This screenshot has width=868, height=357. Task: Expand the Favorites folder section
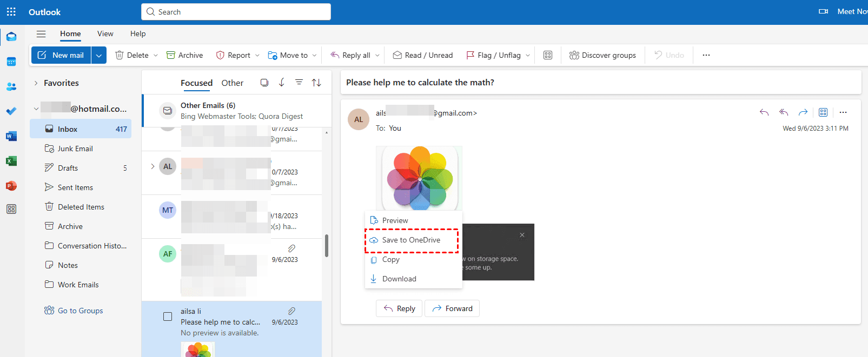point(36,83)
